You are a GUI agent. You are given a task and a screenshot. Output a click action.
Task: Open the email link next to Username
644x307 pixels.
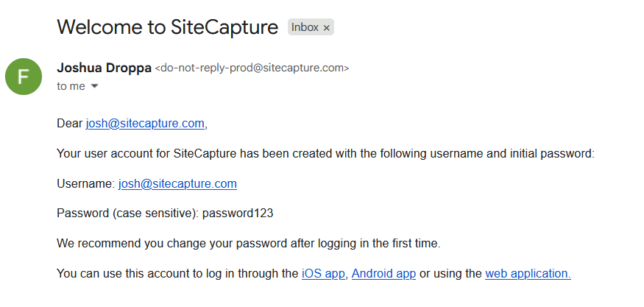[x=177, y=184]
